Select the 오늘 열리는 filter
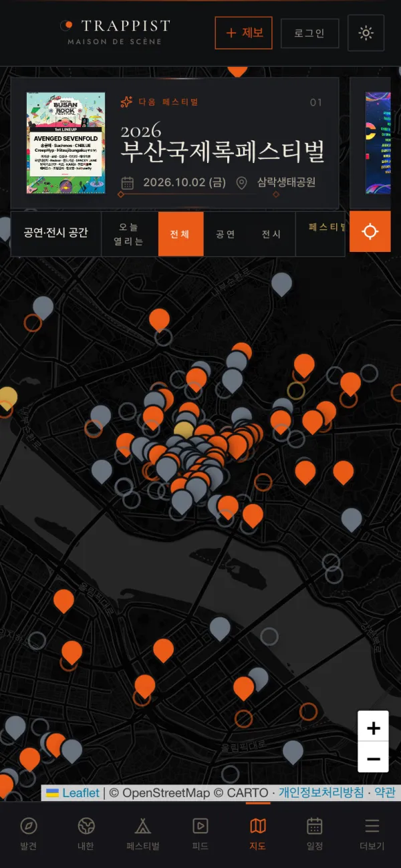Image resolution: width=401 pixels, height=868 pixels. (129, 234)
